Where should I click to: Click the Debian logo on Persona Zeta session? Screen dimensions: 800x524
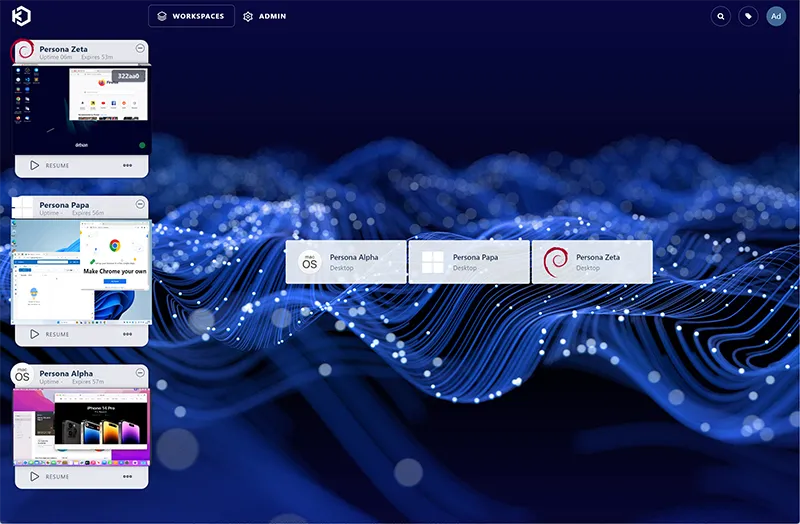(22, 51)
